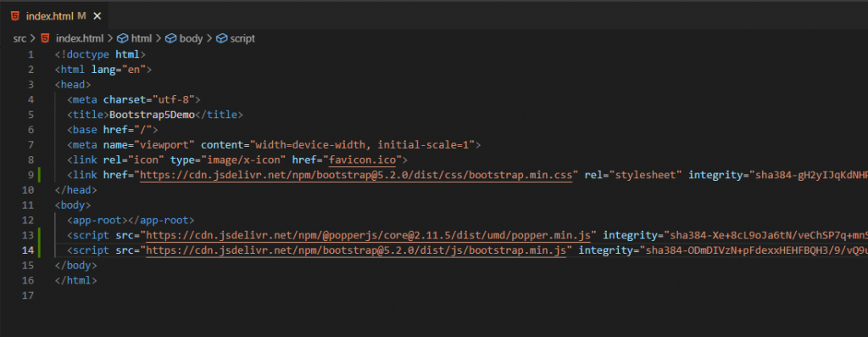
Task: Click the HTML5 file icon in breadcrumb
Action: (x=46, y=38)
